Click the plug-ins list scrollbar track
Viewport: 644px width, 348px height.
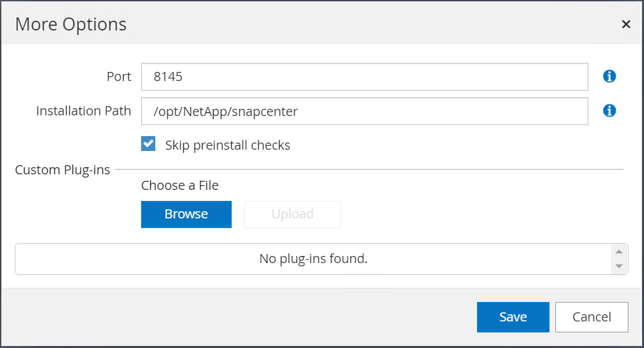point(619,259)
